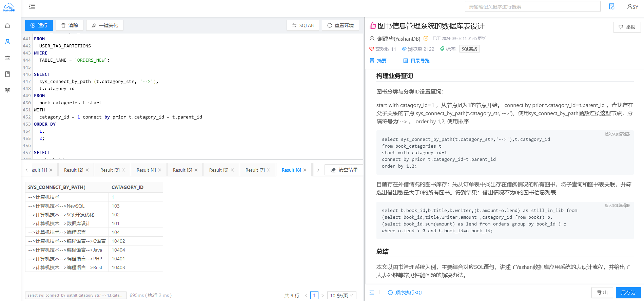This screenshot has height=301, width=644.
Task: Select the Result [8] tab
Action: pyautogui.click(x=291, y=170)
